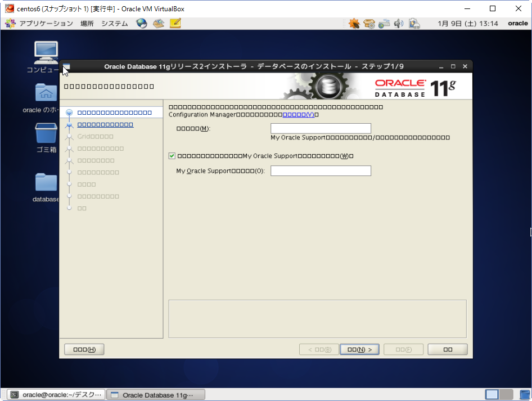Click the Help (H) button
The height and width of the screenshot is (401, 532).
coord(84,349)
